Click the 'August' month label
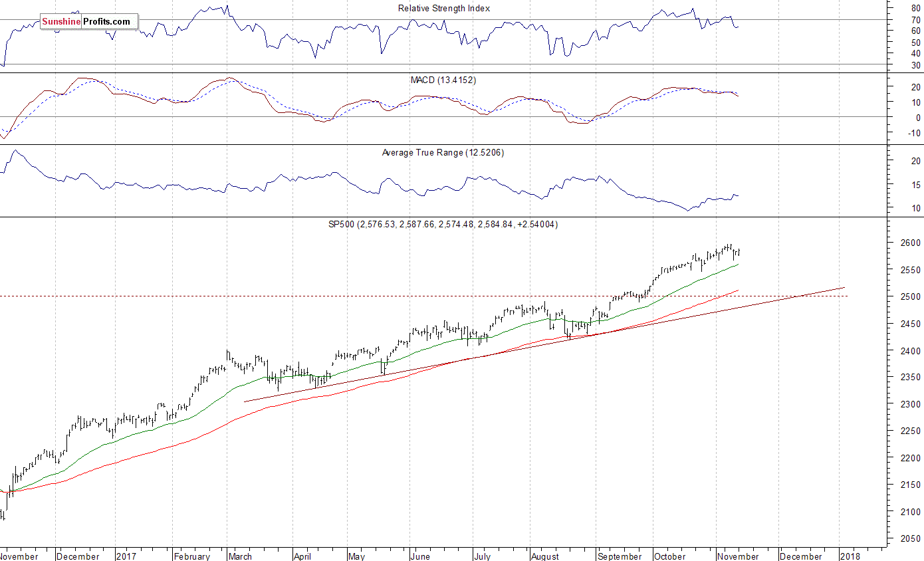Screen dimensions: 924x561 546,556
